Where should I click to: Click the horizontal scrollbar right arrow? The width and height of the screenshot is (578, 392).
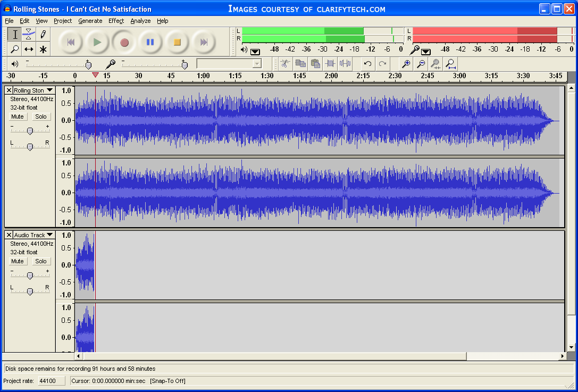(563, 356)
